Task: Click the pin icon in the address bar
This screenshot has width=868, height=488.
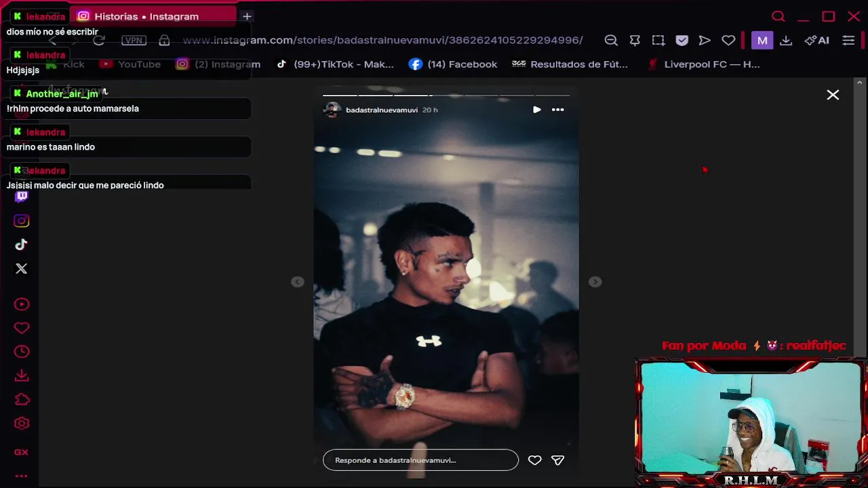Action: (x=635, y=41)
